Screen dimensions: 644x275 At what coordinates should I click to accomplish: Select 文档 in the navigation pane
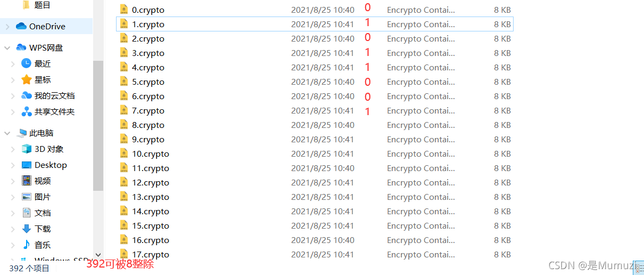pyautogui.click(x=43, y=213)
